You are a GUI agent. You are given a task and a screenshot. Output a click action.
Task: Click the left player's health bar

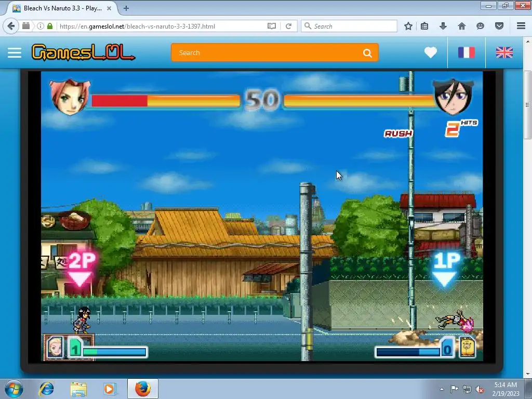click(166, 101)
